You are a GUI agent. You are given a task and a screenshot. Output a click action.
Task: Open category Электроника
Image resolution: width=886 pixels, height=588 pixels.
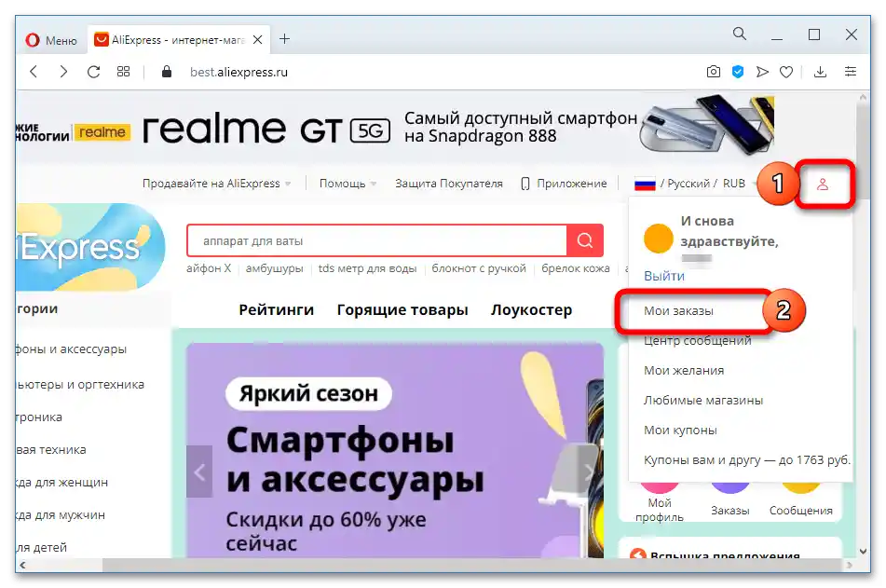(39, 417)
